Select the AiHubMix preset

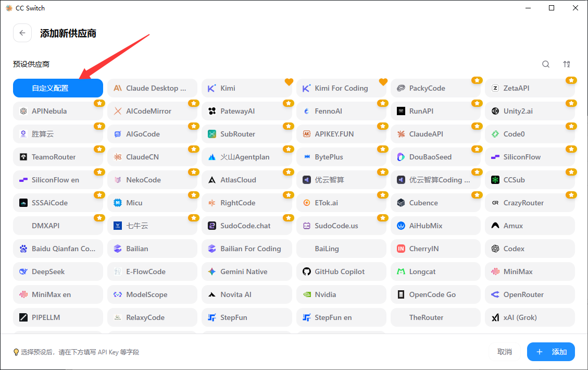(x=435, y=226)
